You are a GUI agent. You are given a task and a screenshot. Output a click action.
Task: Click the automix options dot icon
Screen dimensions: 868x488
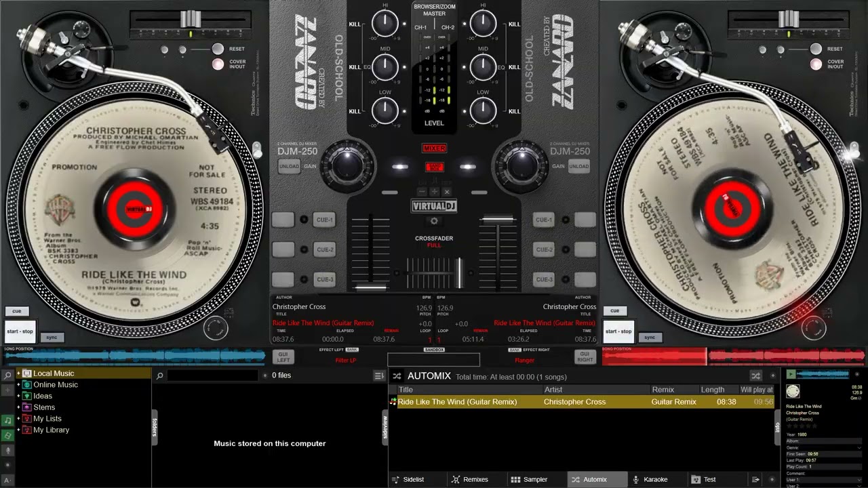[x=772, y=375]
